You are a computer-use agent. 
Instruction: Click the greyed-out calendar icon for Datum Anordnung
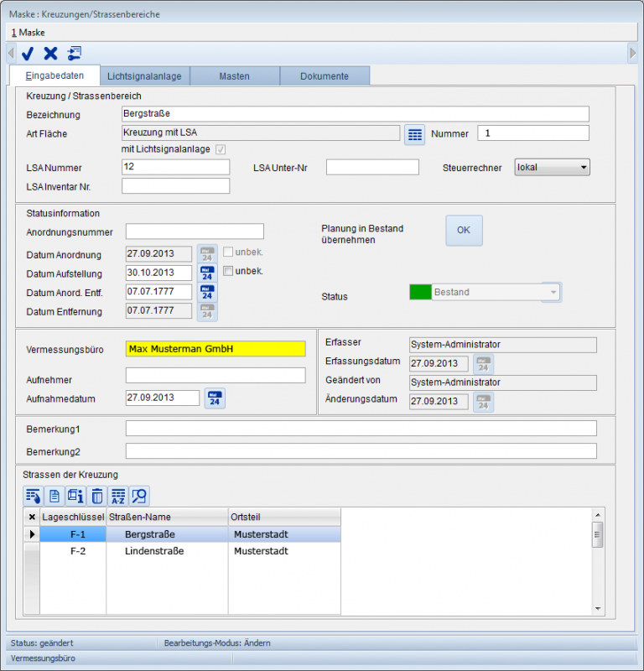pos(207,254)
